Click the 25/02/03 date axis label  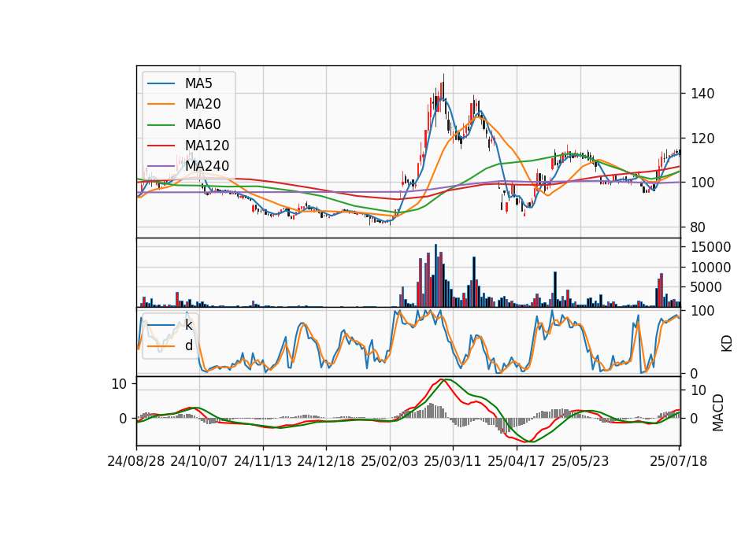pos(390,461)
